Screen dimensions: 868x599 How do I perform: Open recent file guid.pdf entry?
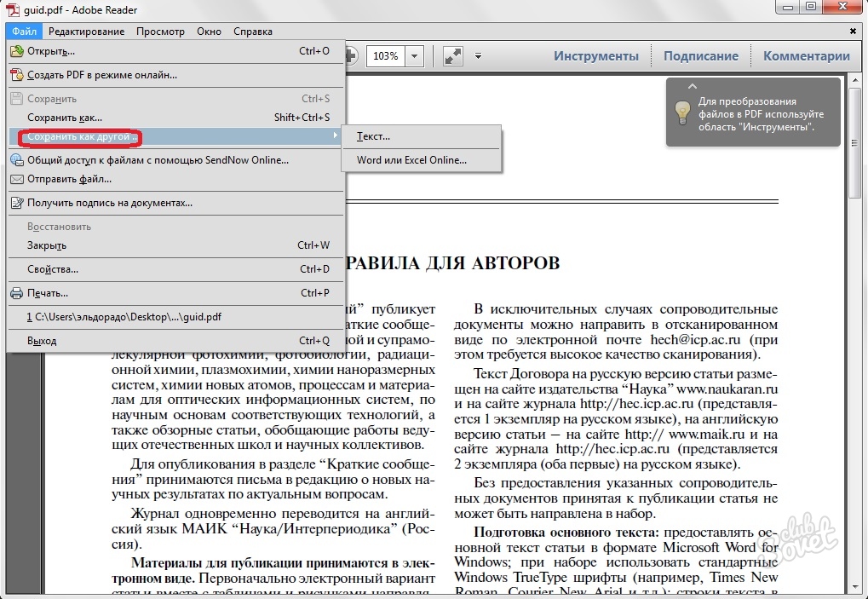click(175, 317)
